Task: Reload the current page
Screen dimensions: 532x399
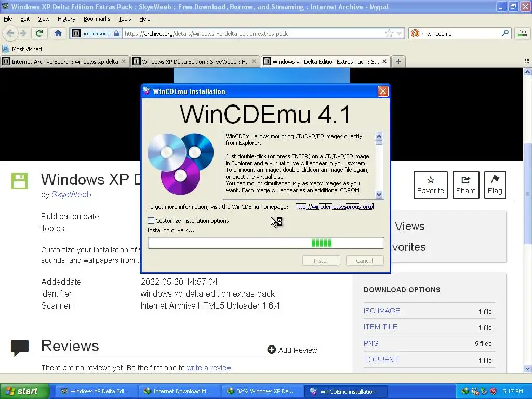Action: [x=39, y=33]
